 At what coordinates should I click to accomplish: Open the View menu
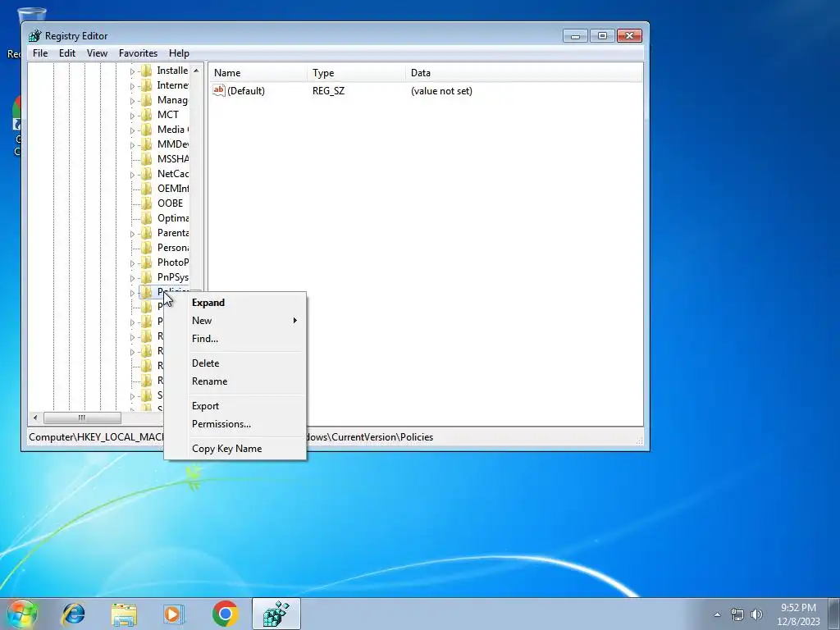click(x=97, y=53)
